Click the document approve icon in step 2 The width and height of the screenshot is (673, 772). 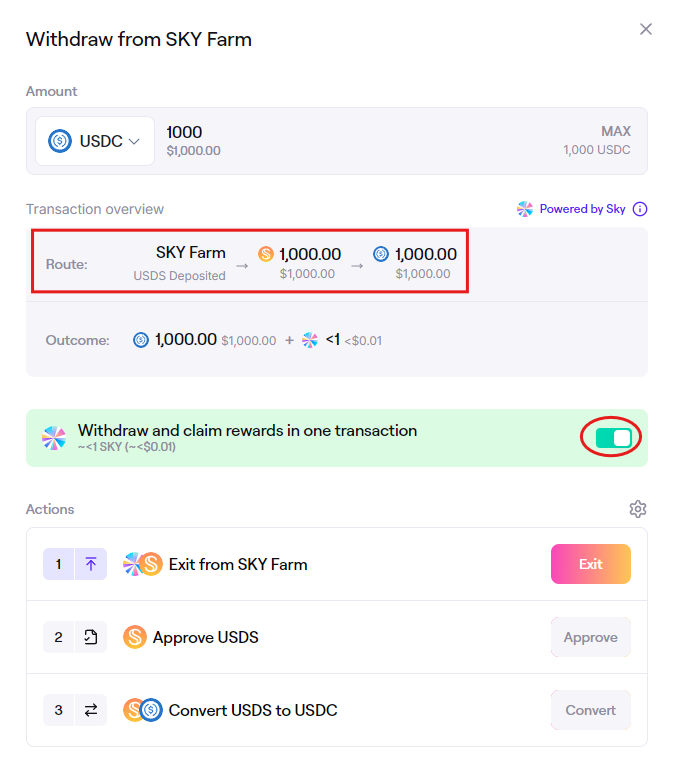[91, 637]
